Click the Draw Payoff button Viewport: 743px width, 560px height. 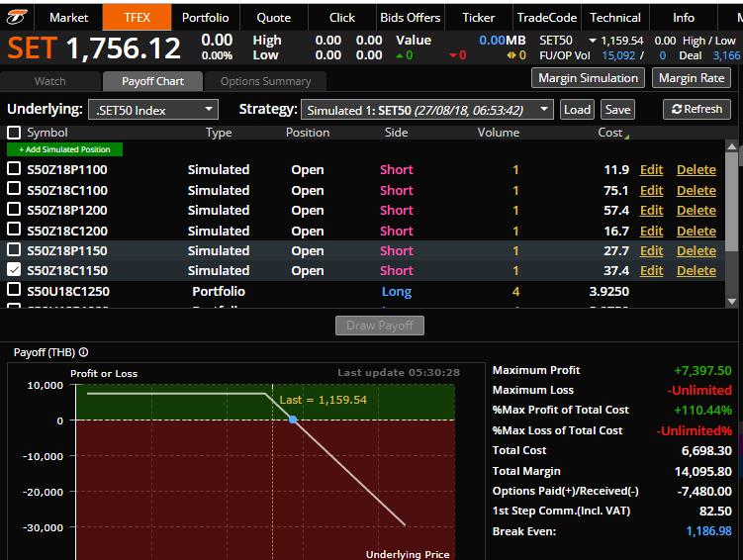click(380, 326)
